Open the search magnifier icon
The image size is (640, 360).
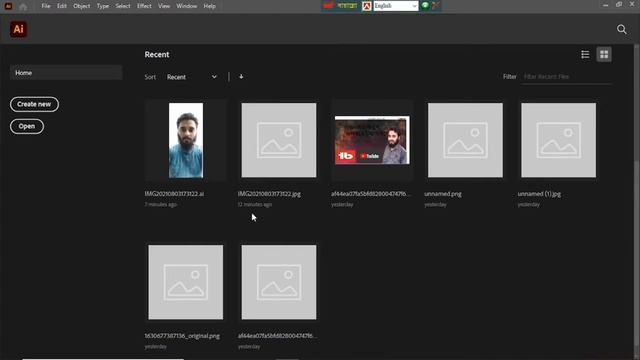point(622,29)
